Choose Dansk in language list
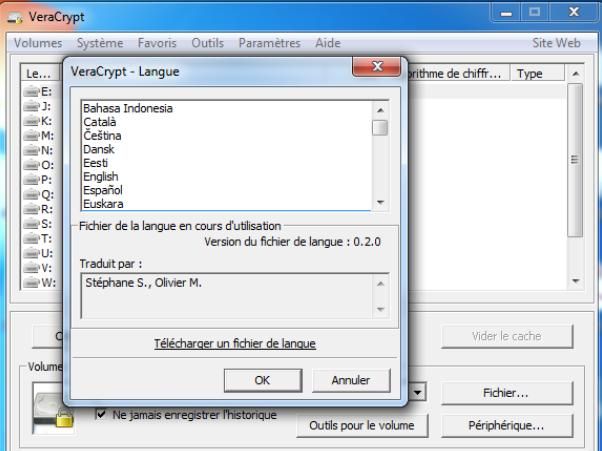The image size is (602, 451). (x=227, y=149)
